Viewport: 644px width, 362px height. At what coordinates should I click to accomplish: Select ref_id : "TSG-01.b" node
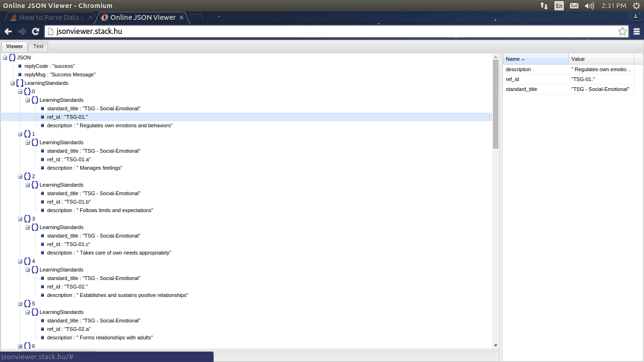tap(69, 202)
